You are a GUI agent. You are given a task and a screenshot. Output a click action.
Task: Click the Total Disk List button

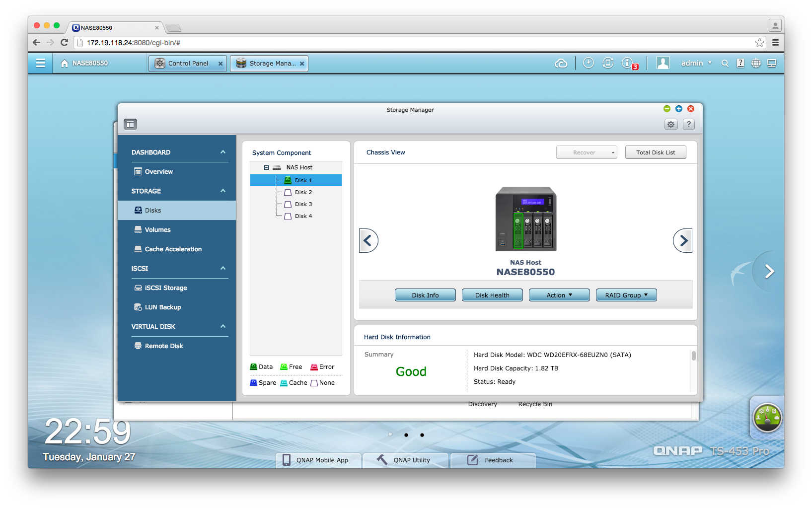click(656, 152)
